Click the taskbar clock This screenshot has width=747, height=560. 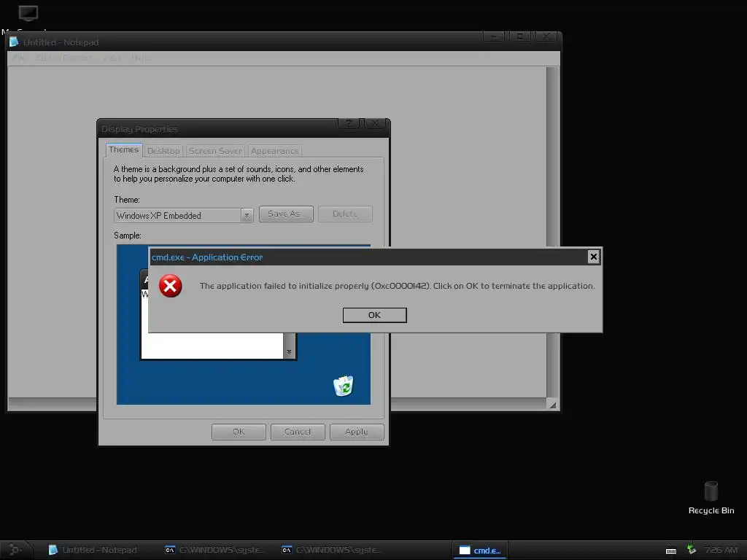coord(721,550)
